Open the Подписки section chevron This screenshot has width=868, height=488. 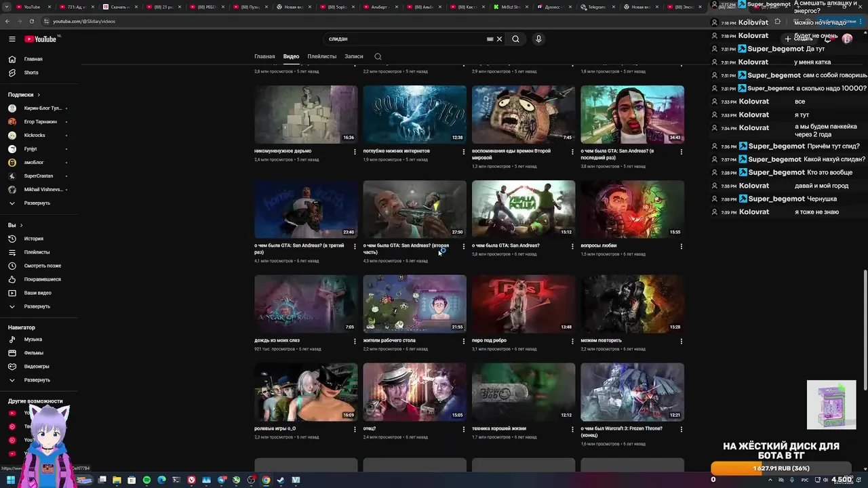coord(39,95)
